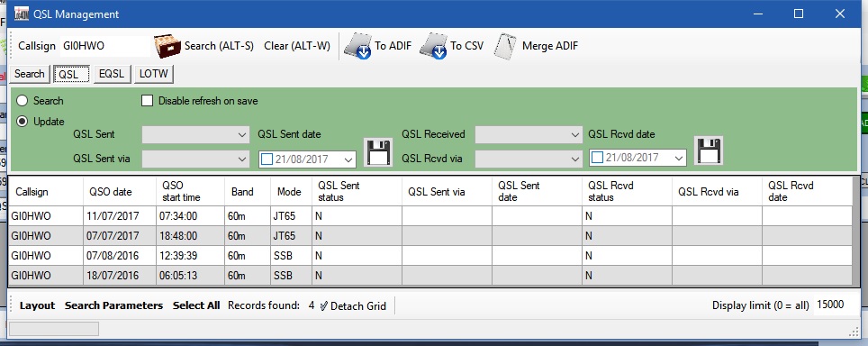Image resolution: width=868 pixels, height=346 pixels.
Task: Minimize the QSL Management window
Action: (758, 14)
